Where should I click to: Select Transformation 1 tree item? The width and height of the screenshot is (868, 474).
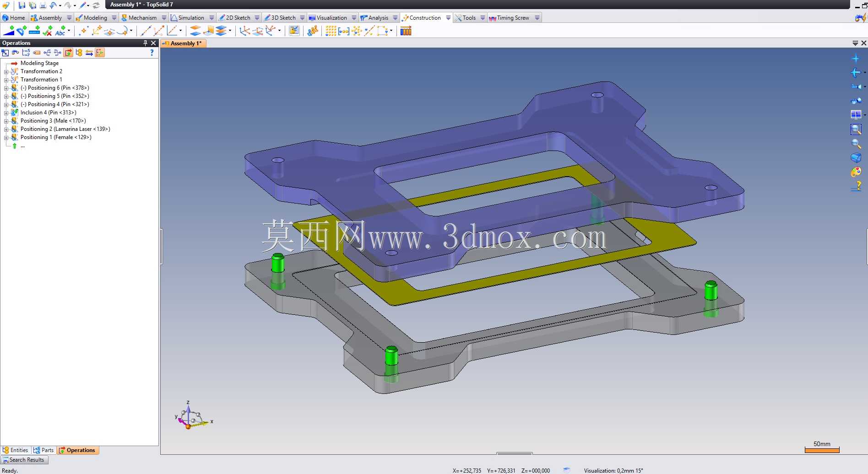[x=41, y=80]
